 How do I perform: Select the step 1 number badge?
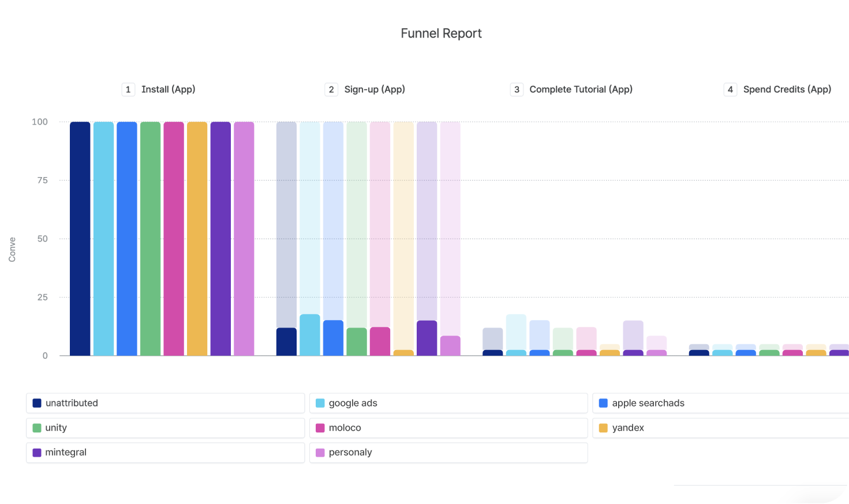pyautogui.click(x=128, y=89)
